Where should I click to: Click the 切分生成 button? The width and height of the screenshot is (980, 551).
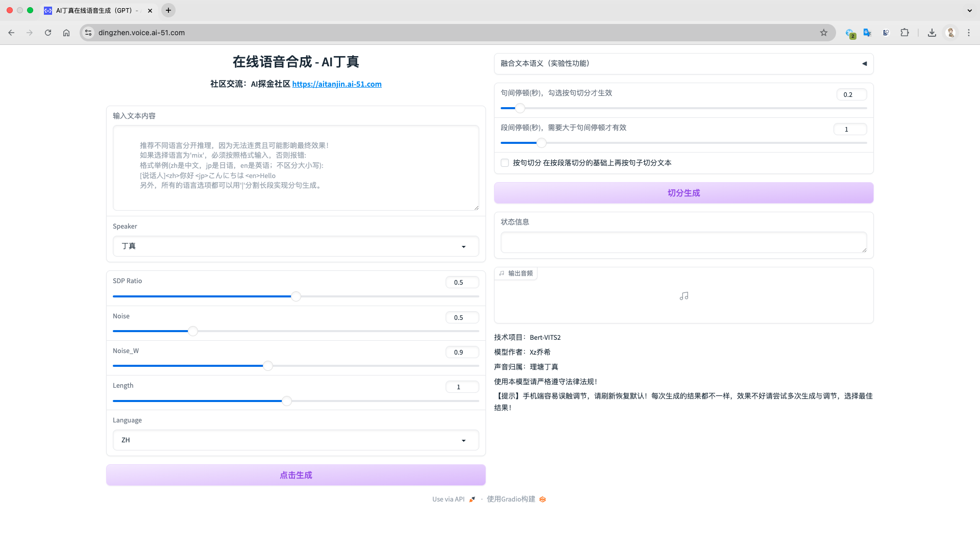pyautogui.click(x=683, y=193)
